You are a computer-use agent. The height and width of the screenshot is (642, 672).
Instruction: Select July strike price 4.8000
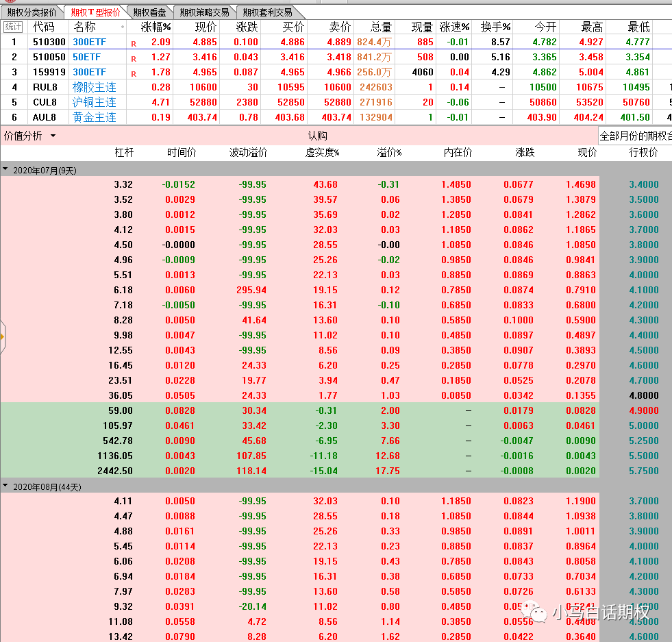[x=644, y=395]
